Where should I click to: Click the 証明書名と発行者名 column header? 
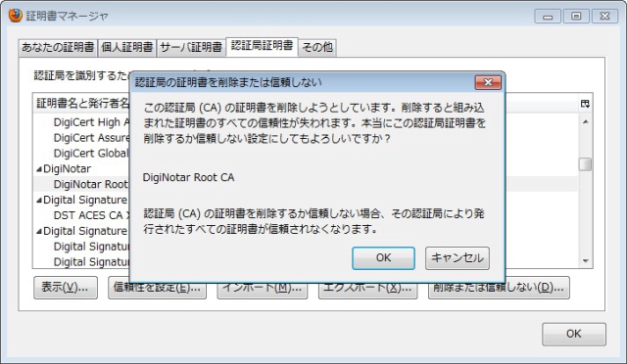82,103
